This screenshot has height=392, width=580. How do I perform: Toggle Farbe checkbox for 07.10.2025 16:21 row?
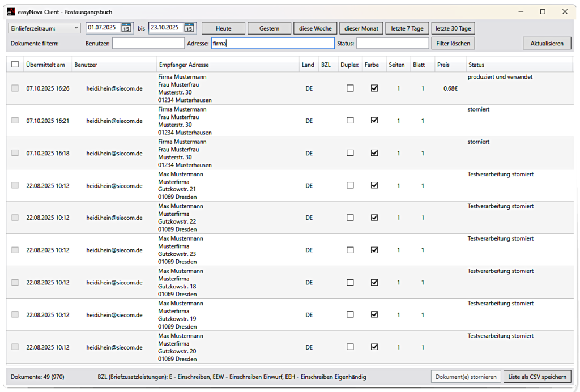tap(374, 121)
